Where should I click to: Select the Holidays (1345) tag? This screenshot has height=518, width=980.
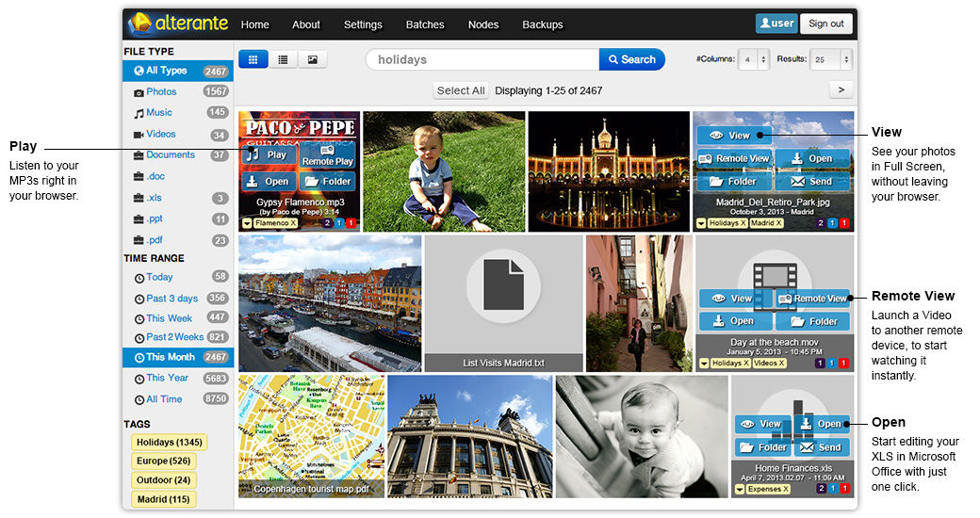click(170, 443)
